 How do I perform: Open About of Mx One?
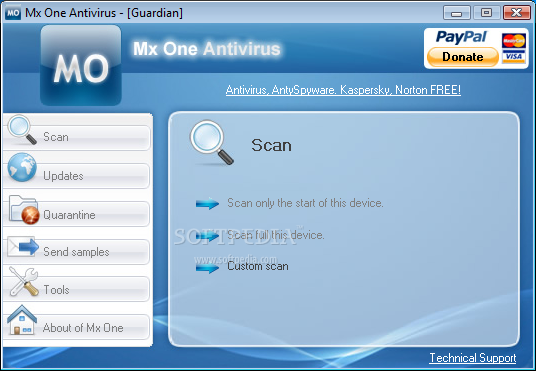point(77,327)
